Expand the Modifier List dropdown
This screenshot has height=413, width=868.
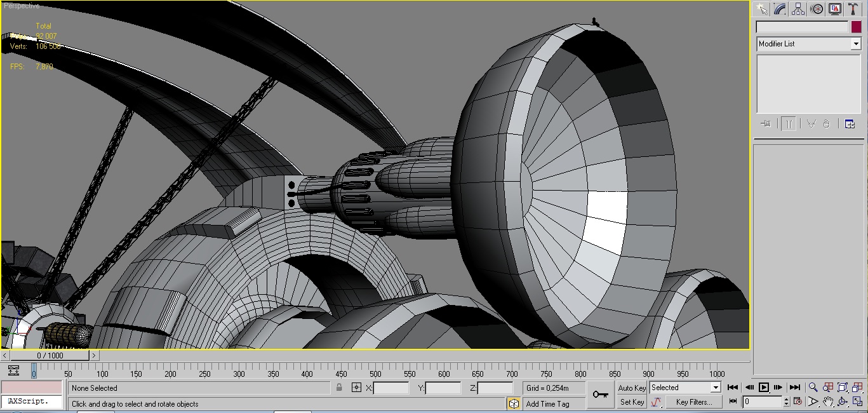[x=855, y=44]
